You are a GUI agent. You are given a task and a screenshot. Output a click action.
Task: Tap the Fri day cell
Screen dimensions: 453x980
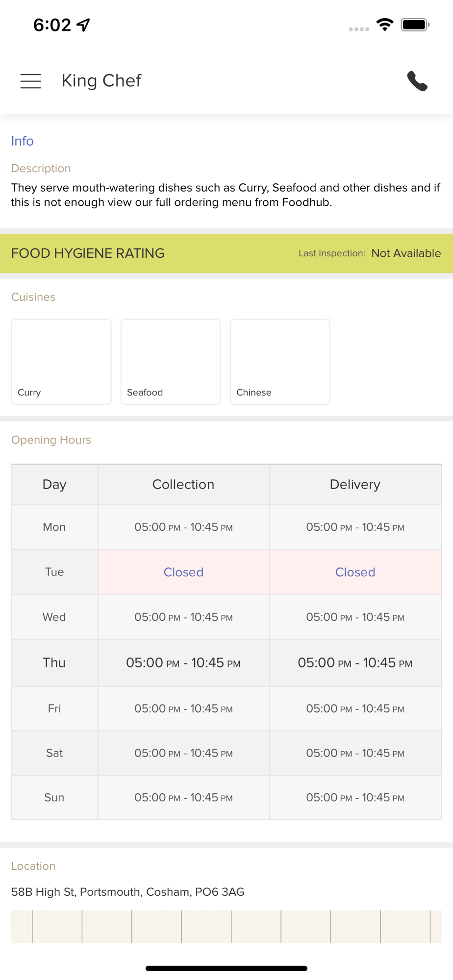tap(54, 709)
